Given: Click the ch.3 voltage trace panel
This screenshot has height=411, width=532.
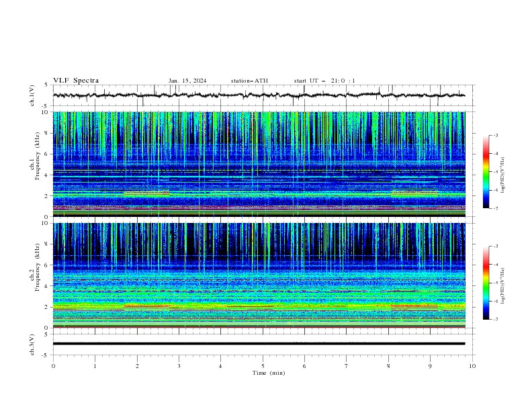Looking at the screenshot, I should point(263,345).
